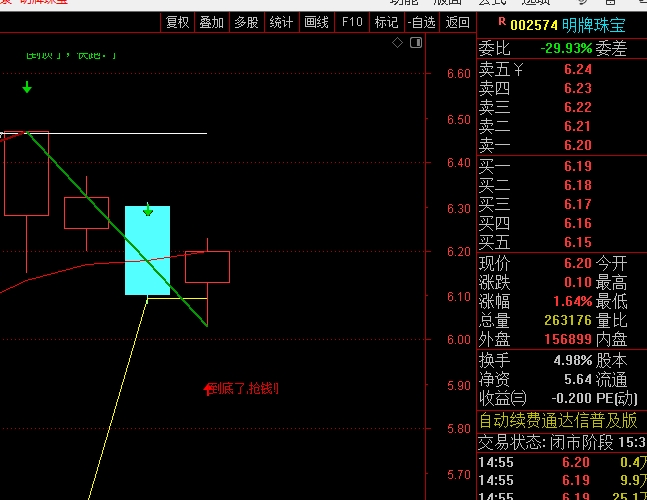This screenshot has height=500, width=647.
Task: Click the 交易状态 闭市阶段 status line
Action: [562, 443]
